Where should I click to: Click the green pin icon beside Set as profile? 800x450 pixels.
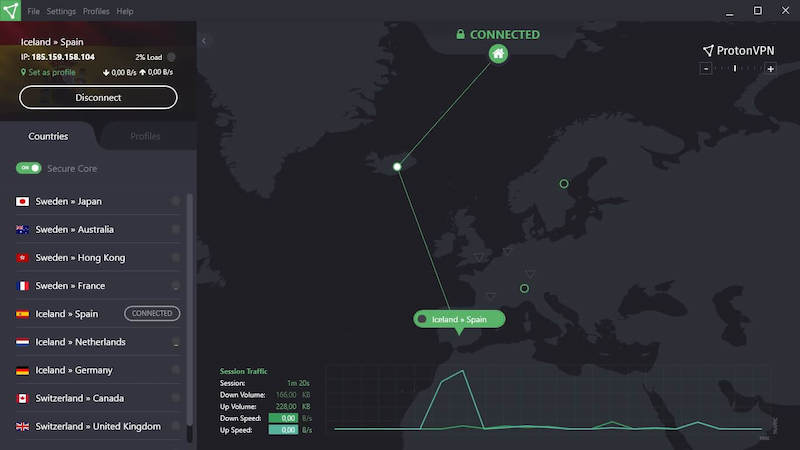click(23, 72)
